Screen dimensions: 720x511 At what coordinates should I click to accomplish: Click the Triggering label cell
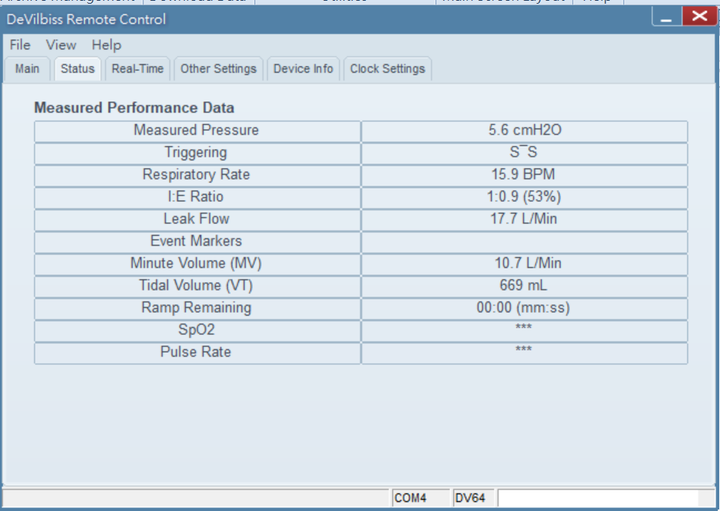click(x=197, y=153)
